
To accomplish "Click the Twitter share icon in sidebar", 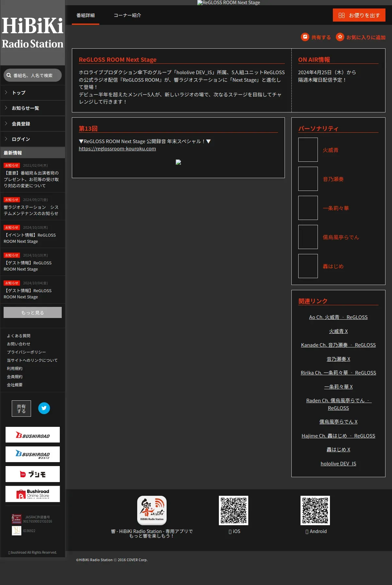I will tap(44, 408).
